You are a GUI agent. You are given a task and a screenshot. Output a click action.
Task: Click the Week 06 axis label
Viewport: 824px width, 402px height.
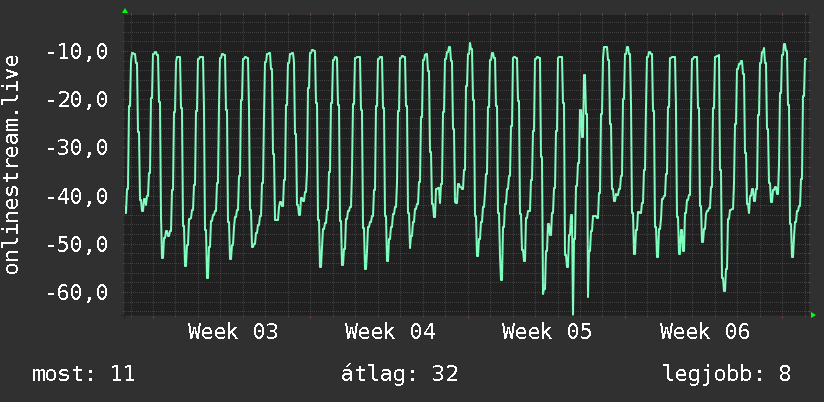(705, 332)
